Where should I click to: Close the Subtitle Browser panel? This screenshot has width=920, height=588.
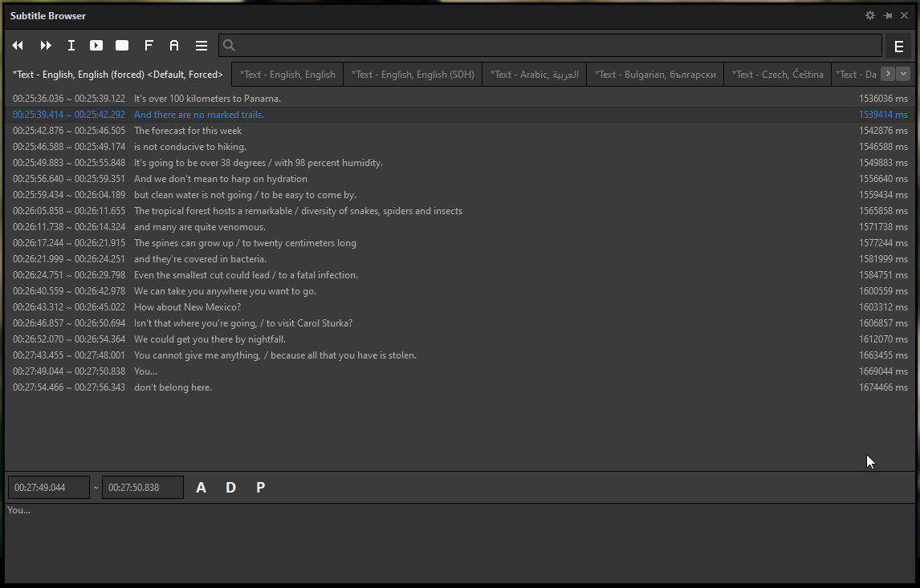coord(904,15)
